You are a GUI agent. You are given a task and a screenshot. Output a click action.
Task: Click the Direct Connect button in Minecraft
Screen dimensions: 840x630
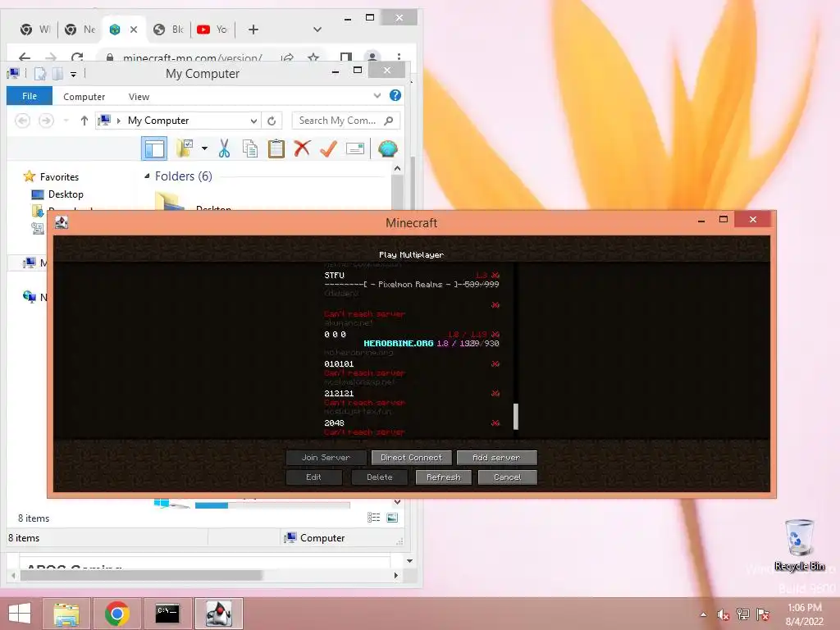coord(412,458)
